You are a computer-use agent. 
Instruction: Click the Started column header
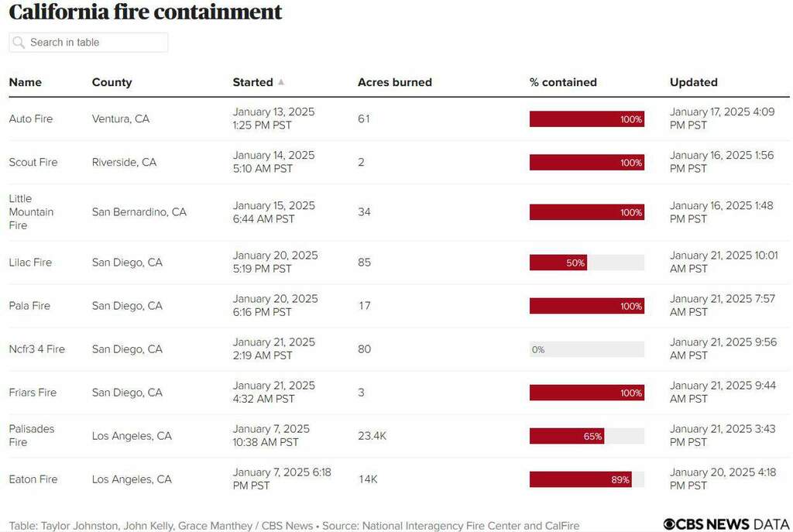pos(252,82)
